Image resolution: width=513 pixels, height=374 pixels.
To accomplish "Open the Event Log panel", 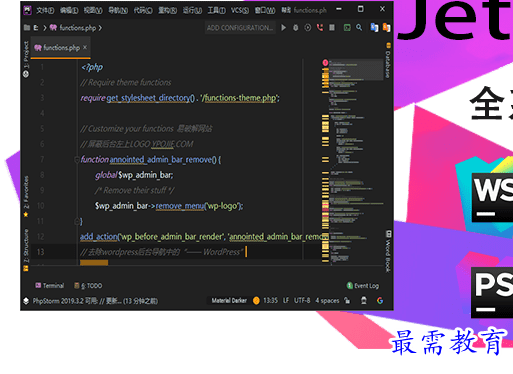I will click(363, 286).
